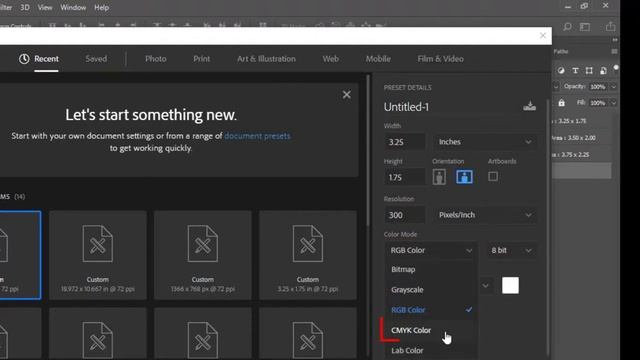The height and width of the screenshot is (360, 640).
Task: Switch to the Art & Illustration tab
Action: pos(266,59)
